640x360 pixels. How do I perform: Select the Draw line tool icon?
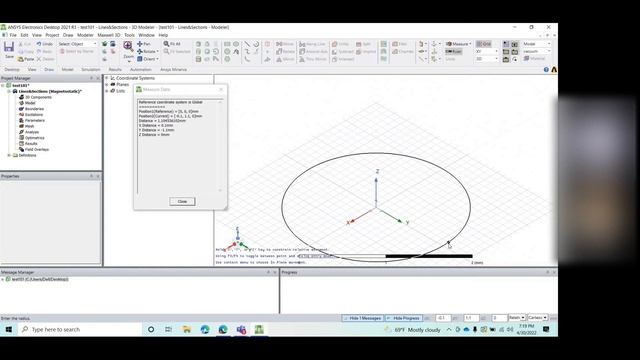[x=247, y=44]
